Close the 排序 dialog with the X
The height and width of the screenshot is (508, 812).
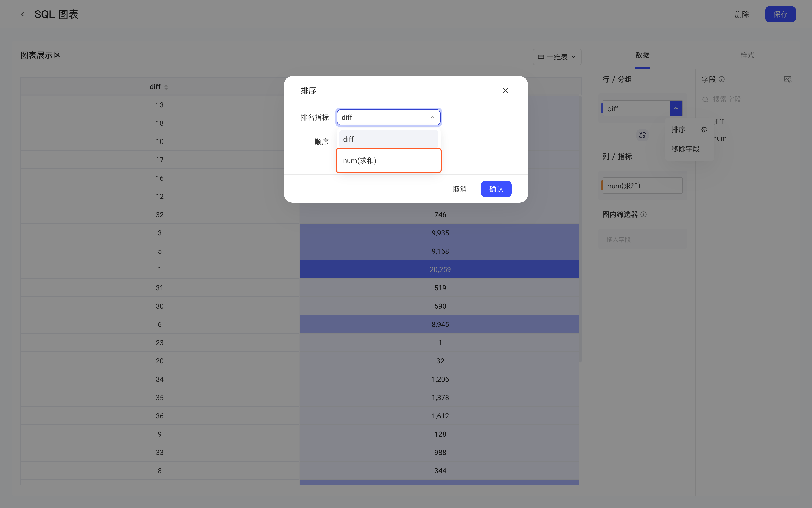point(505,90)
